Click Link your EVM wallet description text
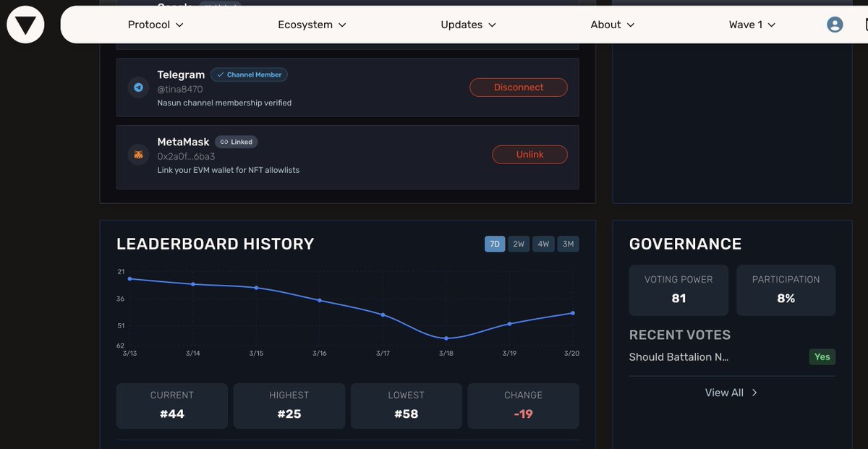The width and height of the screenshot is (868, 449). pyautogui.click(x=229, y=170)
